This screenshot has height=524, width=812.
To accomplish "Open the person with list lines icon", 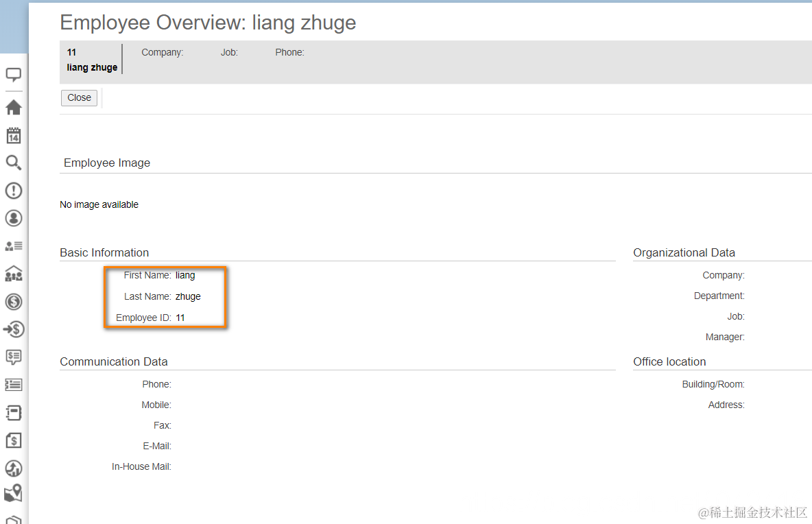I will pos(14,246).
